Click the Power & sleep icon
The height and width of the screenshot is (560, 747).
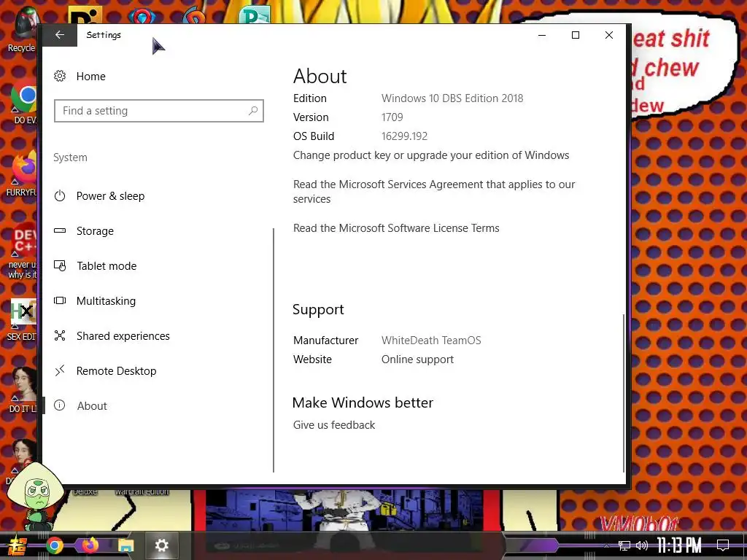pyautogui.click(x=60, y=196)
